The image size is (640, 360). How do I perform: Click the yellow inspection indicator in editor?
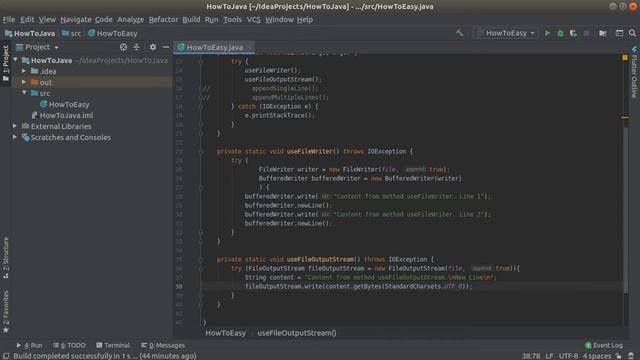click(x=625, y=58)
